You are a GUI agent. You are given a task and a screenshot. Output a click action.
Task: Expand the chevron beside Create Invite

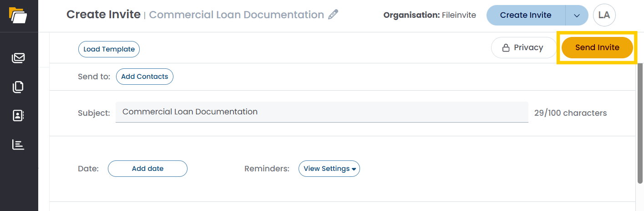coord(577,15)
